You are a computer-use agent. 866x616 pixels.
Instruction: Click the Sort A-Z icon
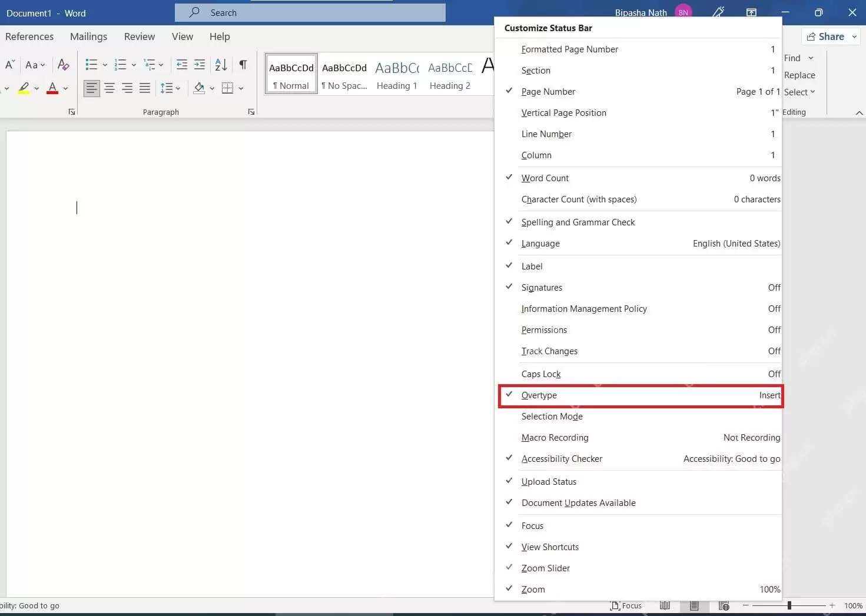coord(221,65)
